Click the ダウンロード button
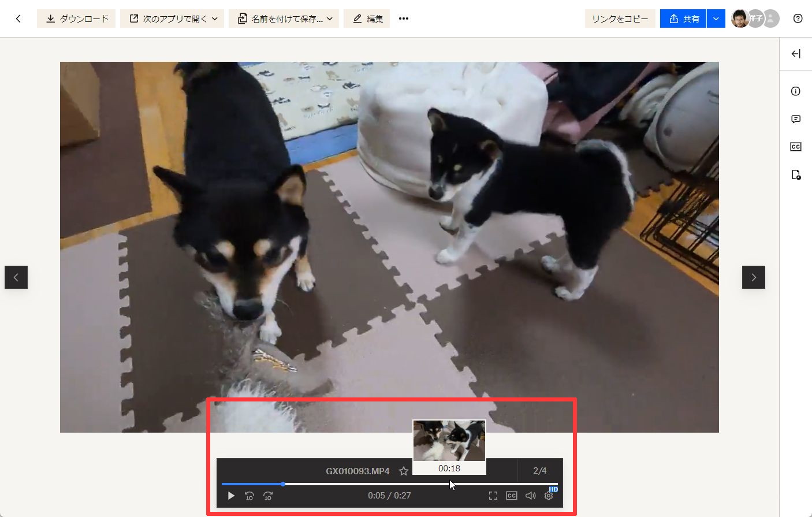 pos(76,18)
